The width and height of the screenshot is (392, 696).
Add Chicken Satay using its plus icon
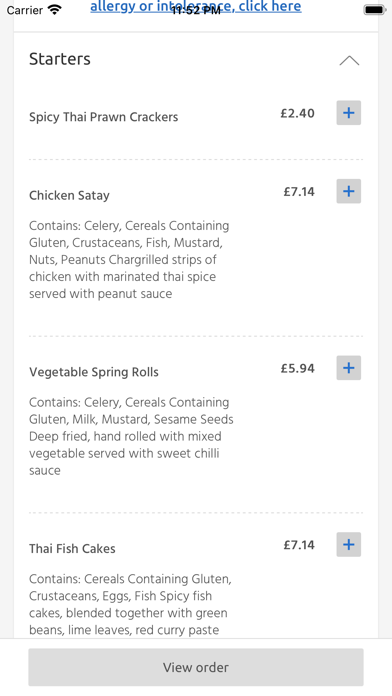click(x=348, y=191)
